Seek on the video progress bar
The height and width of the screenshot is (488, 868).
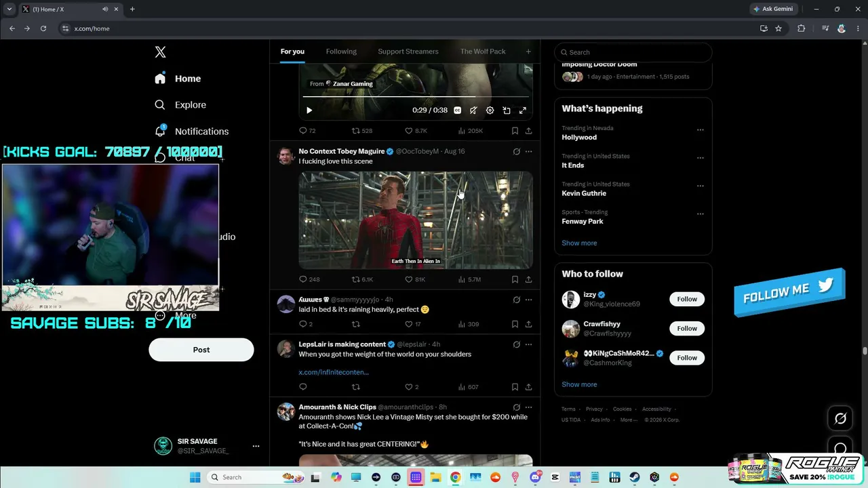coord(416,96)
